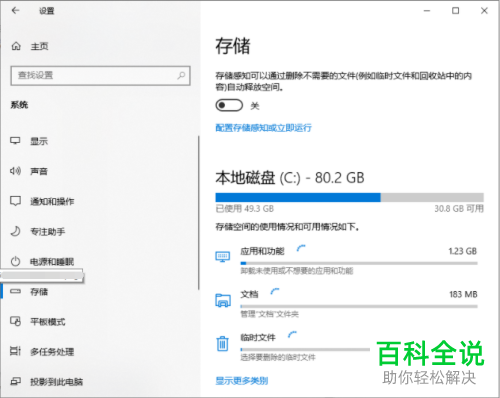500x398 pixels.
Task: Click the 应用和功能 usage bar
Action: [x=359, y=263]
